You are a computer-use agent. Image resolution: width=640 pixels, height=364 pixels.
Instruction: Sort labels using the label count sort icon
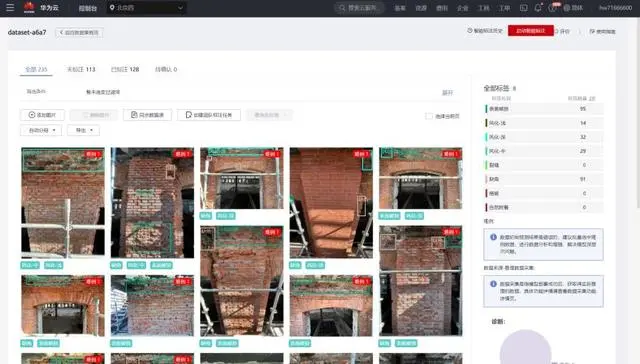pyautogui.click(x=591, y=99)
